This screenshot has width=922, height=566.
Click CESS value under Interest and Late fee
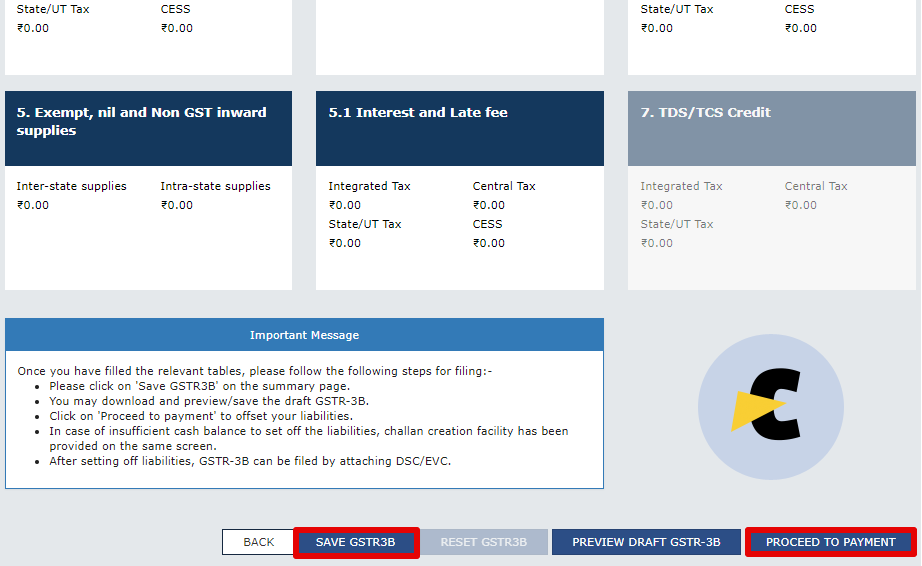(x=489, y=243)
